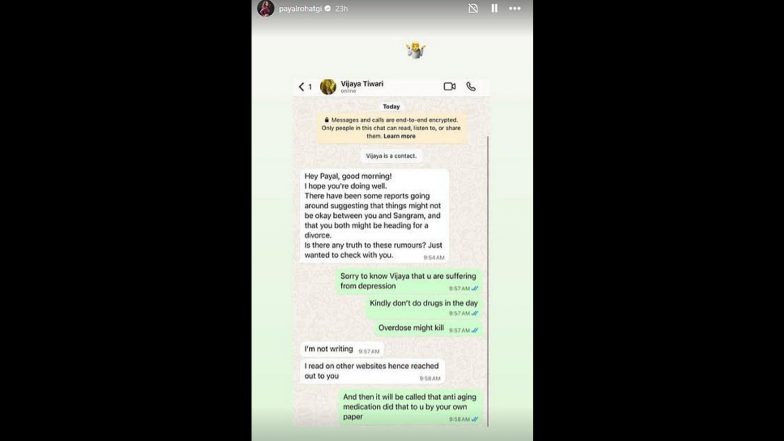Image resolution: width=784 pixels, height=441 pixels.
Task: Click the chat scrollbar on the right
Action: 488,280
